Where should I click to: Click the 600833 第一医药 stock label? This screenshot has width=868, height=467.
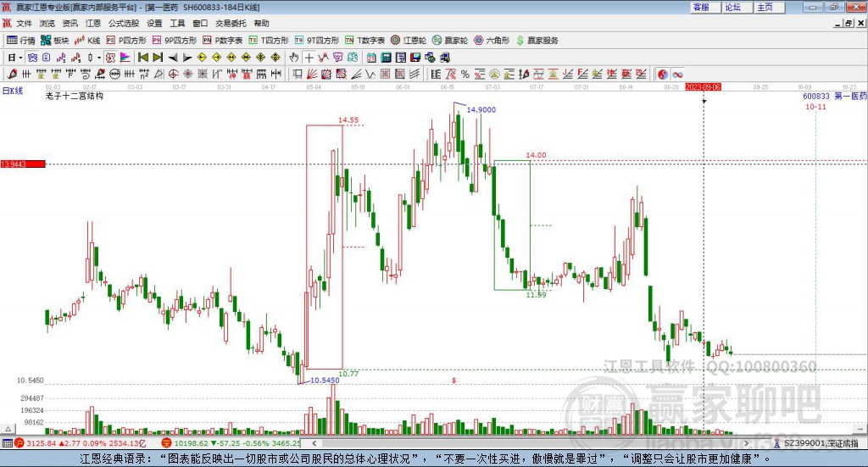pyautogui.click(x=835, y=97)
